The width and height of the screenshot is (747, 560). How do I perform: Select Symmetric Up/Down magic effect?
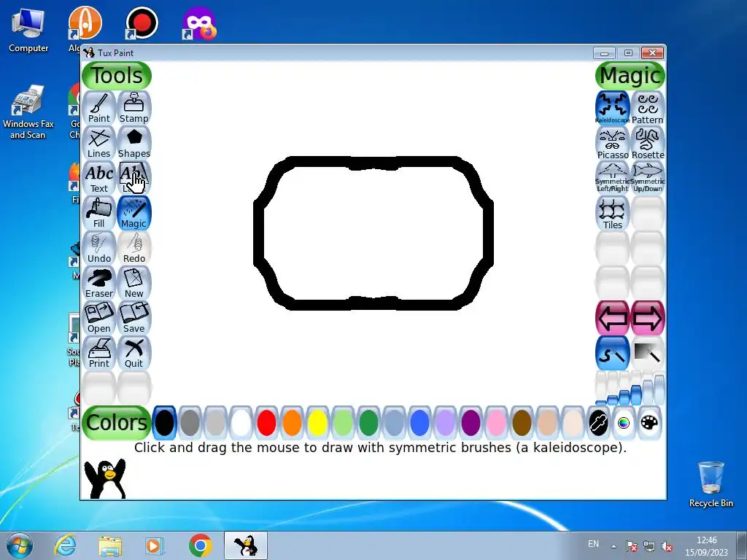pyautogui.click(x=648, y=178)
